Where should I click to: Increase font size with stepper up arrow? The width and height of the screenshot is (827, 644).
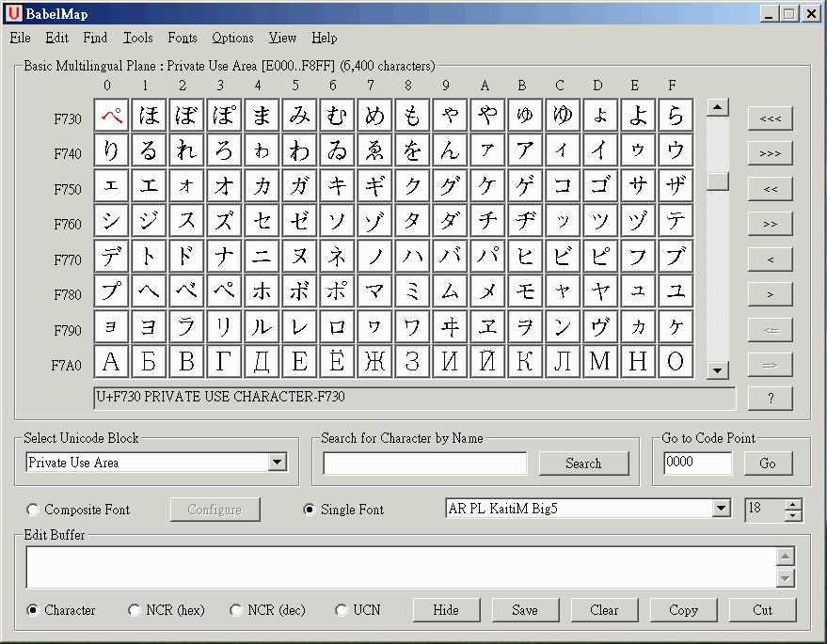tap(793, 504)
